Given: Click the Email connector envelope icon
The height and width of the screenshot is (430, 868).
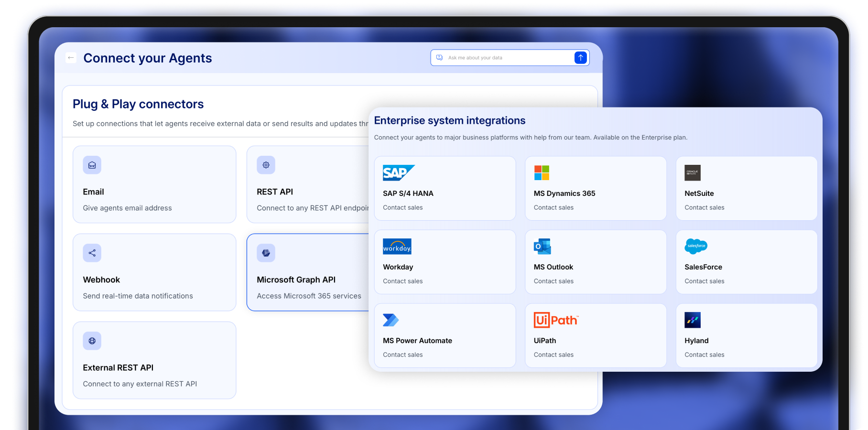Looking at the screenshot, I should (92, 165).
